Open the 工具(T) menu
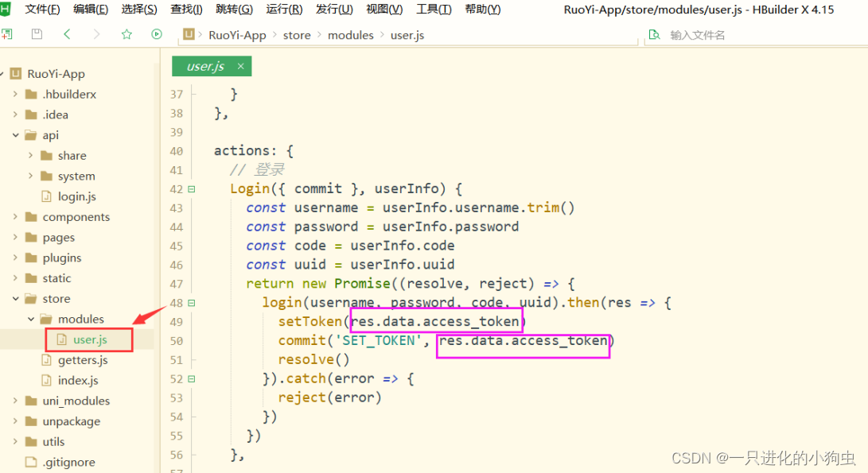Image resolution: width=868 pixels, height=473 pixels. [434, 10]
